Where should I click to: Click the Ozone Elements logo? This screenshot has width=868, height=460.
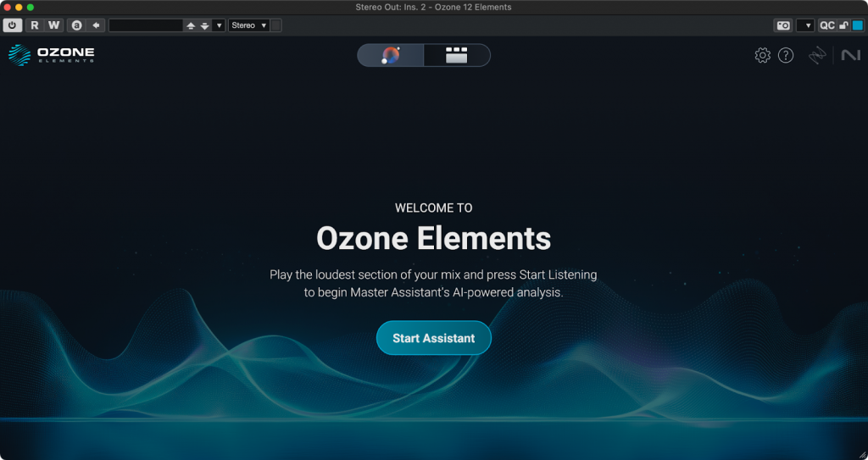coord(51,56)
